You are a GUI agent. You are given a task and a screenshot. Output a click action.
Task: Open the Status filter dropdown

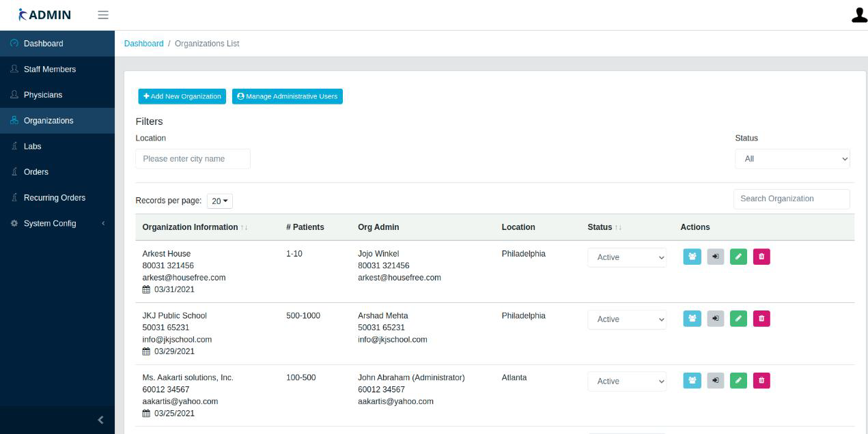click(792, 159)
